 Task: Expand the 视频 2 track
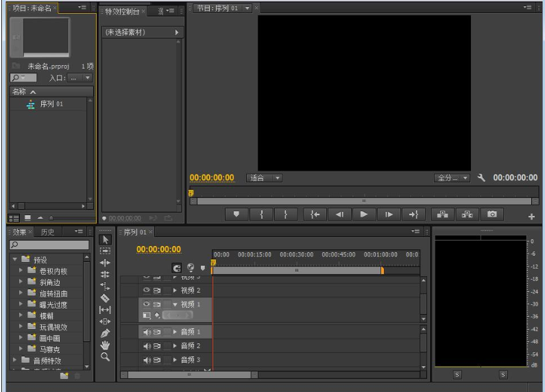175,290
